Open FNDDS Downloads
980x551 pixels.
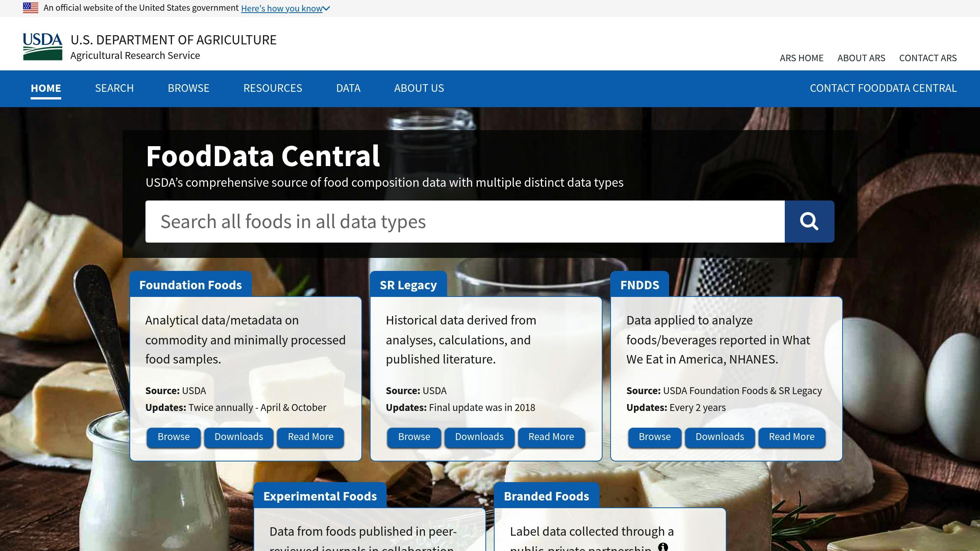pyautogui.click(x=720, y=437)
